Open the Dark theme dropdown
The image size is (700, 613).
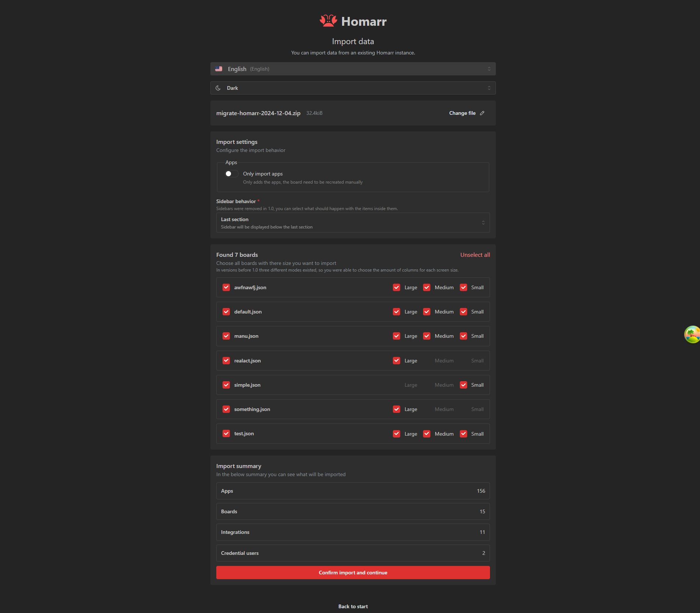(353, 88)
